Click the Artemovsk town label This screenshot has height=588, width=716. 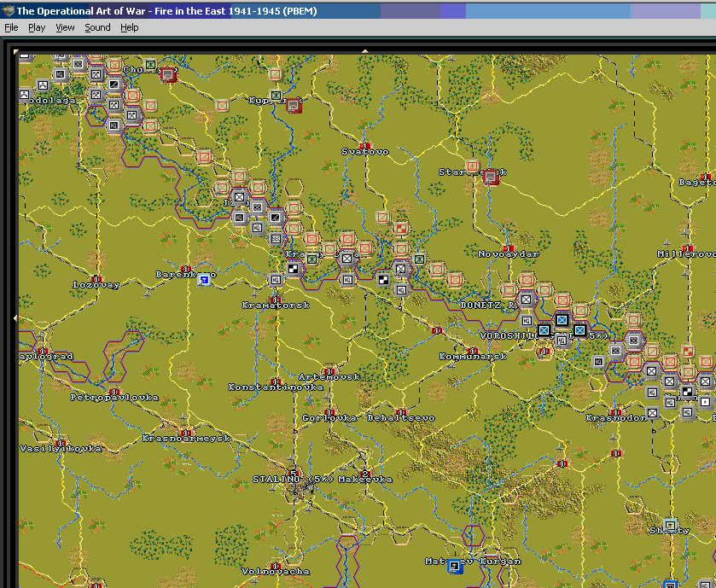click(x=329, y=376)
